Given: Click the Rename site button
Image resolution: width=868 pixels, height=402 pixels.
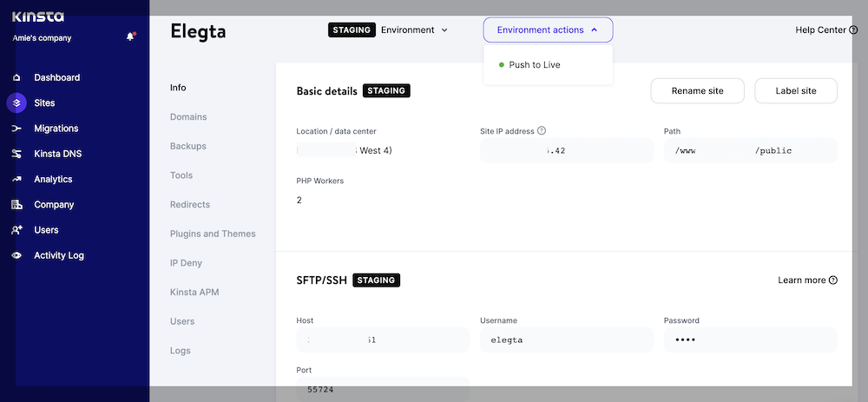Looking at the screenshot, I should 698,91.
